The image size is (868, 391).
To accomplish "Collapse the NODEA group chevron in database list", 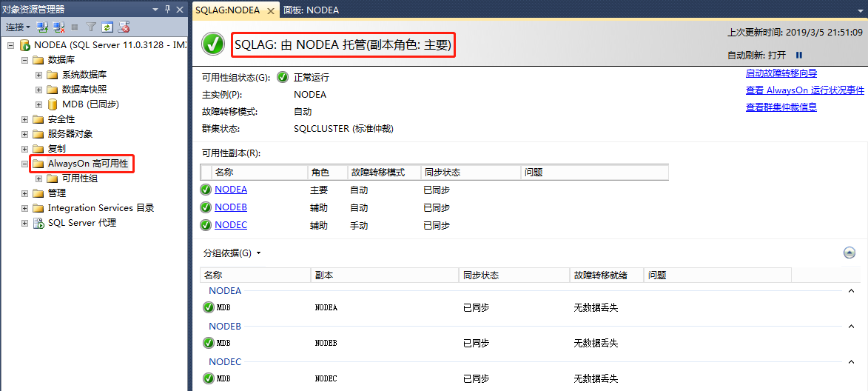I will 852,291.
